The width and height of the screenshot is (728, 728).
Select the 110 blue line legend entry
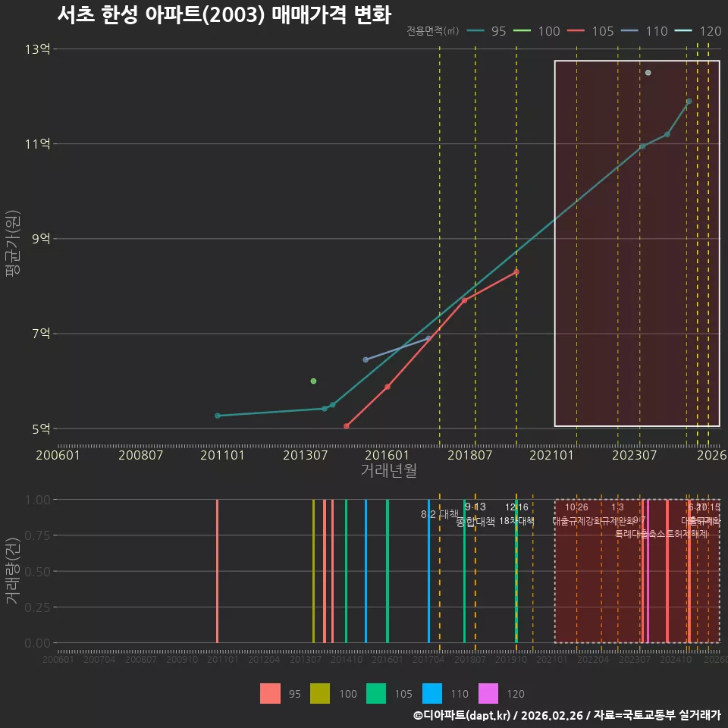(x=645, y=31)
